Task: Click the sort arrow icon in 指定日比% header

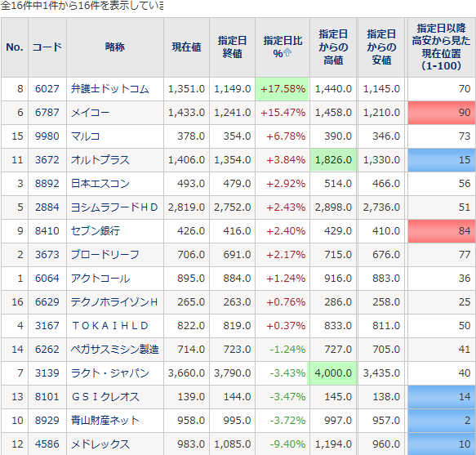Action: tap(287, 53)
